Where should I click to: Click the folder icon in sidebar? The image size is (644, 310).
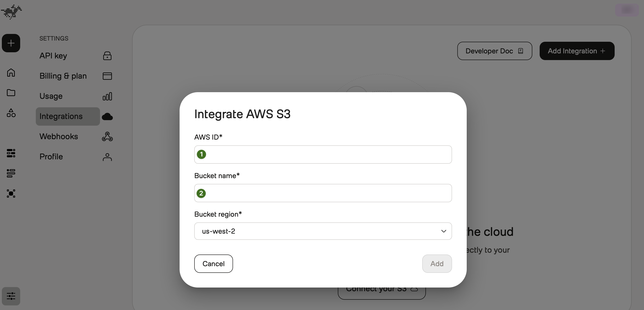pyautogui.click(x=11, y=93)
